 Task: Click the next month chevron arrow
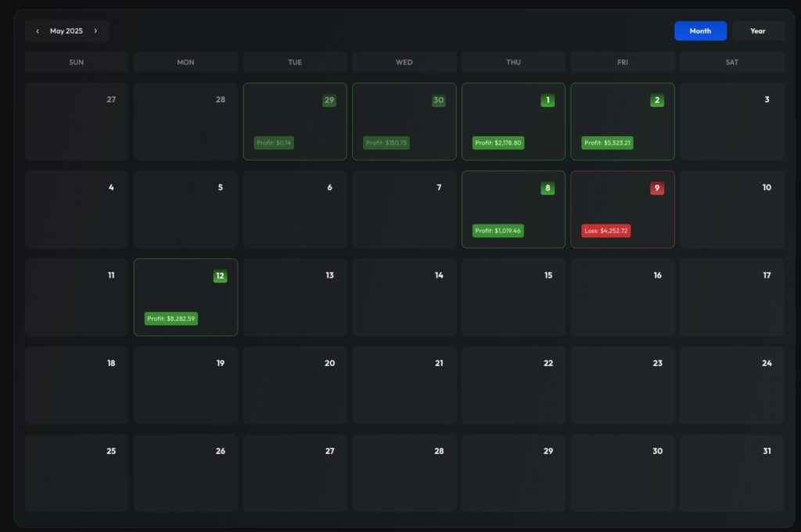tap(96, 31)
